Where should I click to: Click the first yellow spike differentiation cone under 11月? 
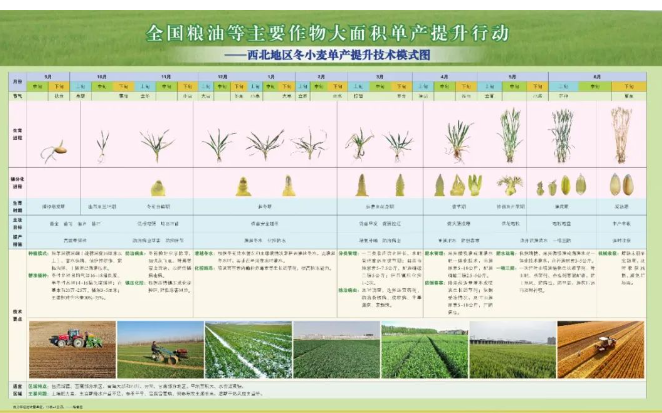tap(157, 187)
